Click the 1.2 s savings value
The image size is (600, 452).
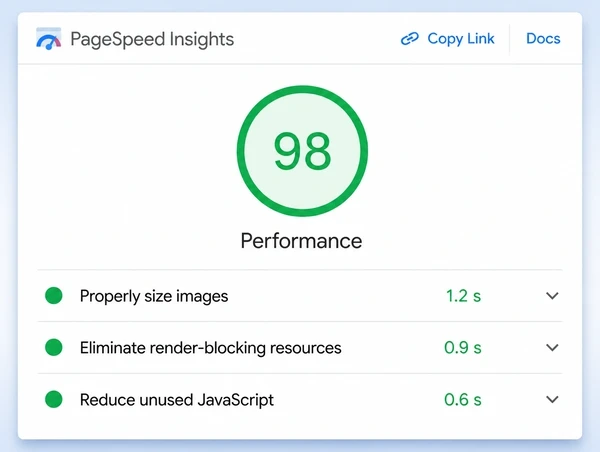463,296
